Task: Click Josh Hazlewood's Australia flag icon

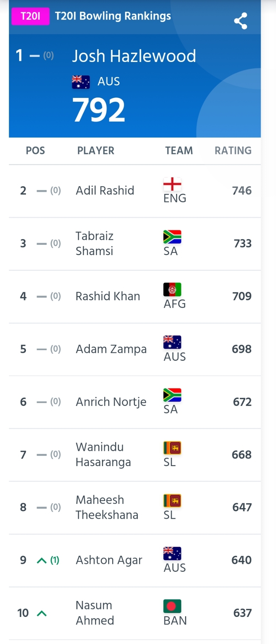Action: tap(81, 82)
